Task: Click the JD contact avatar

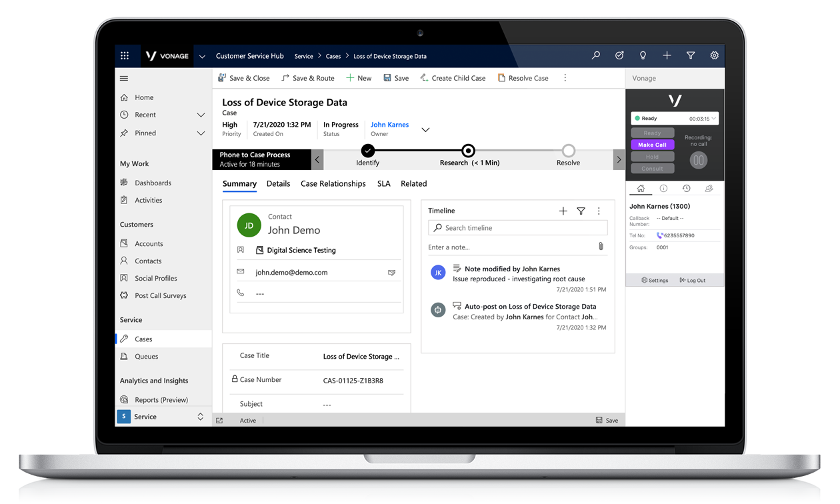Action: [x=249, y=225]
